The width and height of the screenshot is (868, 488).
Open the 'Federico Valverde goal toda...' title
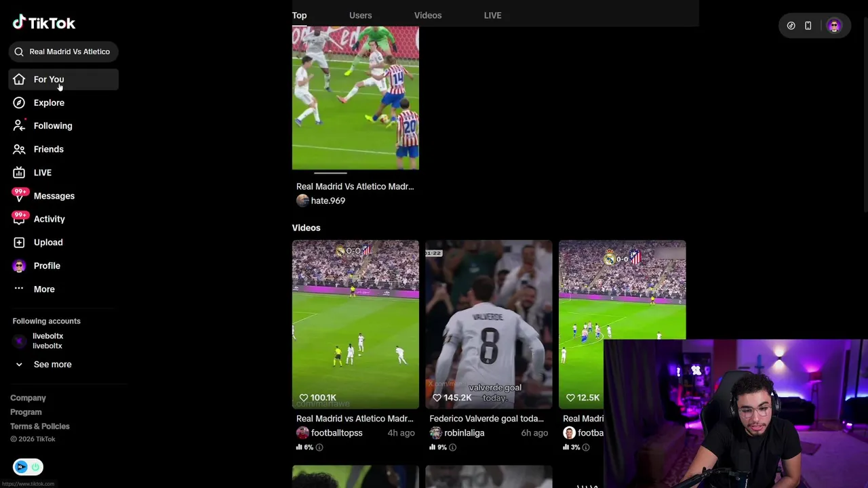(486, 419)
